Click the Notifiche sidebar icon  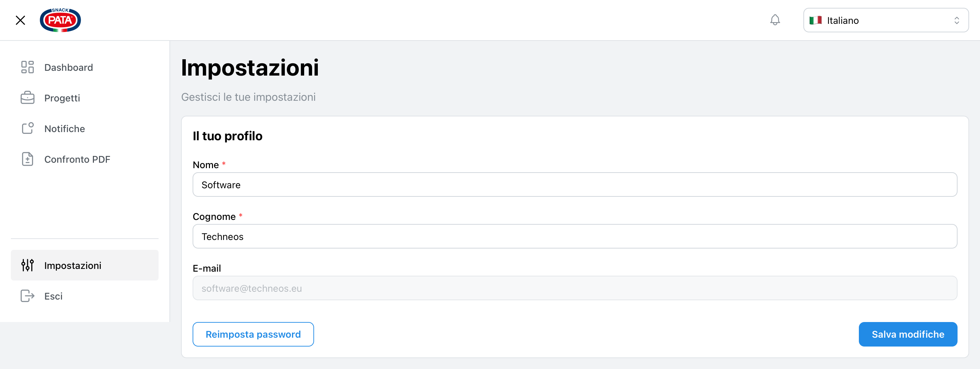click(27, 129)
